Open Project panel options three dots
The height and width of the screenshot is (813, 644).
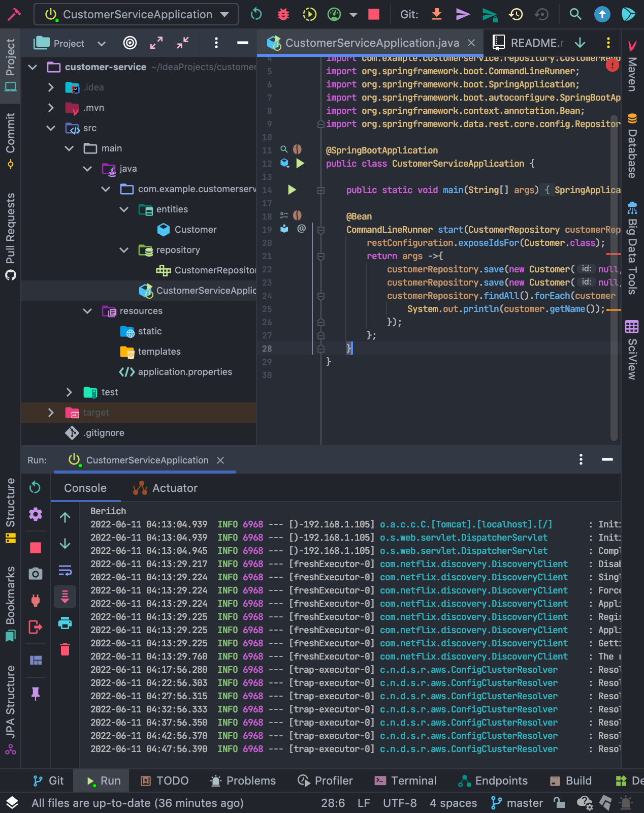(x=216, y=43)
